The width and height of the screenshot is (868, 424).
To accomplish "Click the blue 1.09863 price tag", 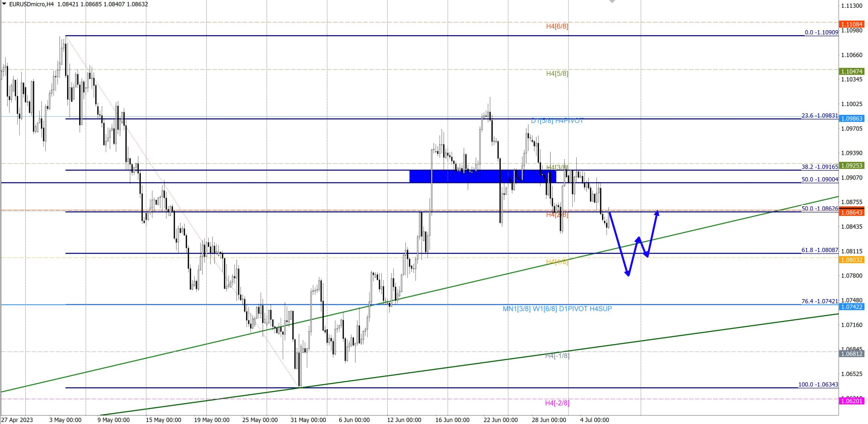I will coord(851,119).
